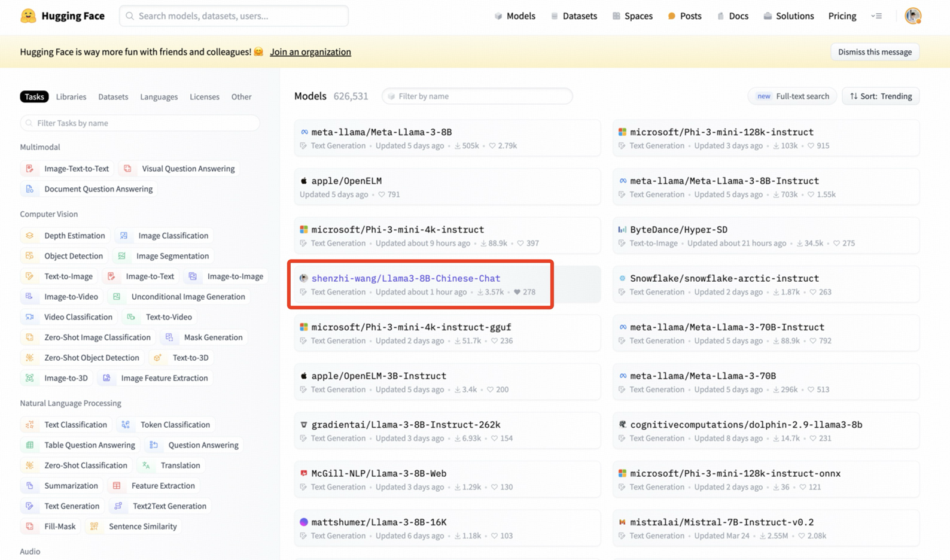
Task: Select the Image-to-Image task icon
Action: [x=193, y=276]
